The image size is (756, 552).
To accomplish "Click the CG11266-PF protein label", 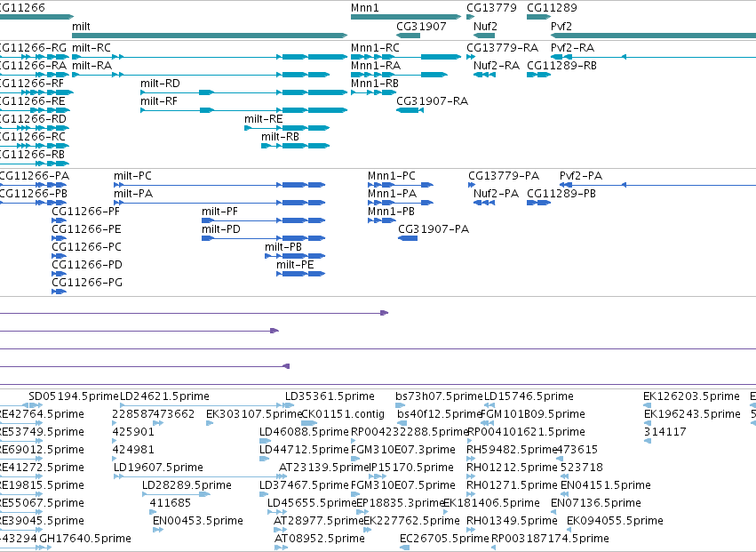I will (x=86, y=212).
